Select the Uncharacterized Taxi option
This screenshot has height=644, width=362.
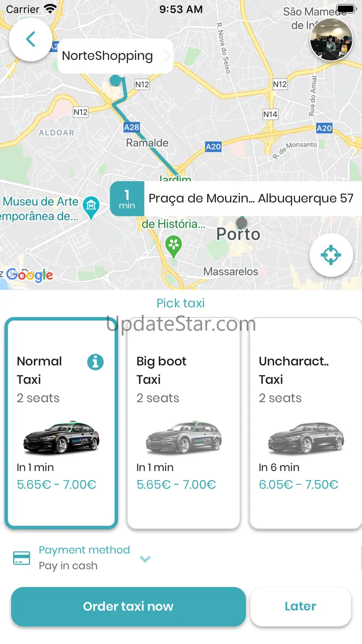pyautogui.click(x=305, y=423)
